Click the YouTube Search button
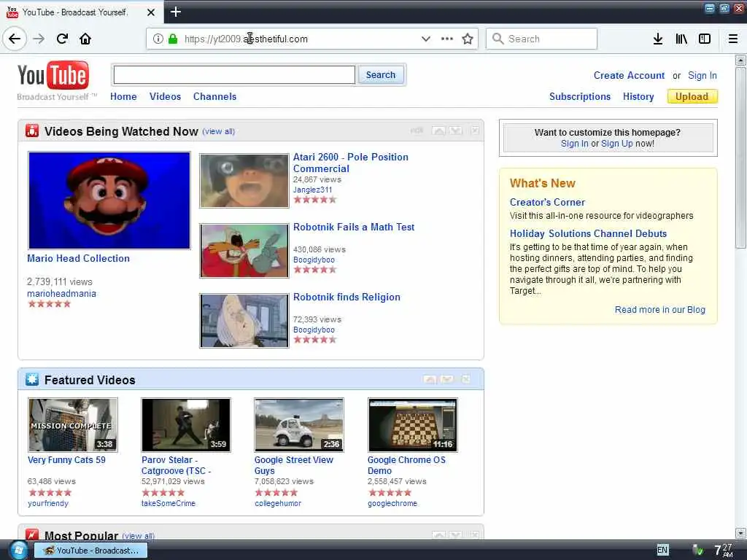This screenshot has height=560, width=747. tap(381, 75)
